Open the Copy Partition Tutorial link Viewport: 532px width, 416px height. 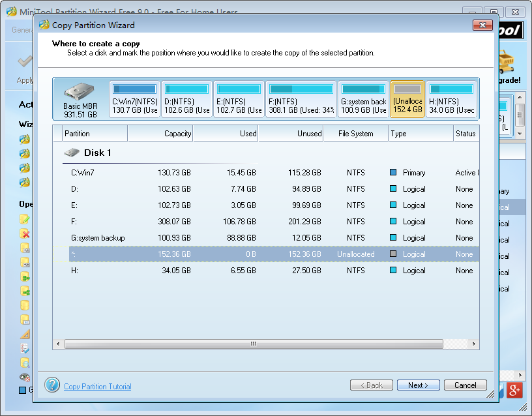98,387
